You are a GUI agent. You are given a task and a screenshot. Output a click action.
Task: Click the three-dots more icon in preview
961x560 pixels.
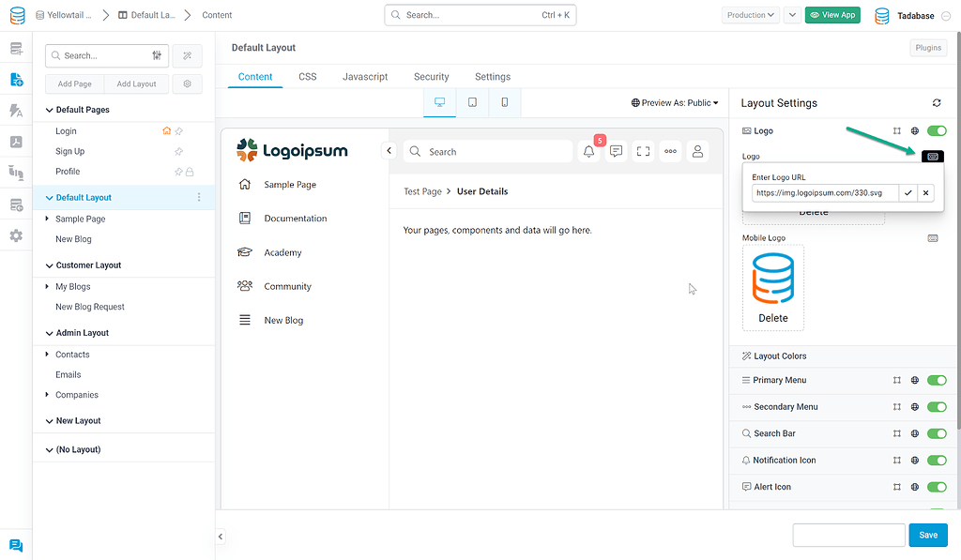coord(670,151)
